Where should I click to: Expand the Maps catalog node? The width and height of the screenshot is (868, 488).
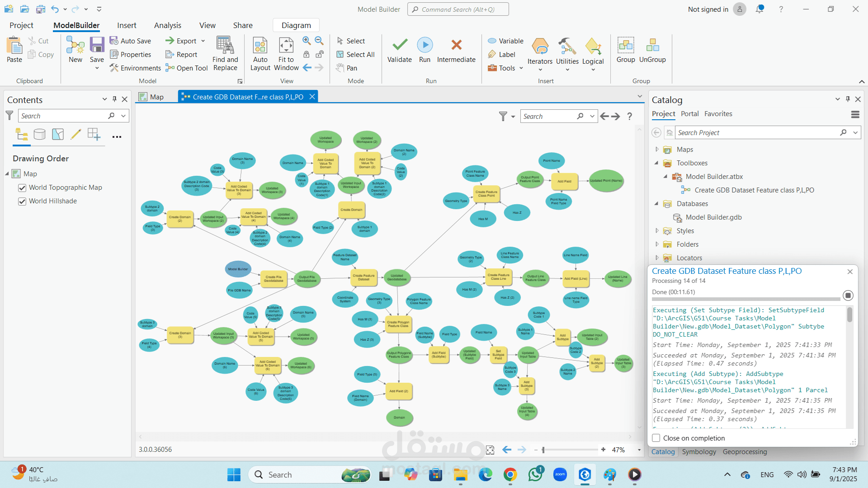pos(657,149)
